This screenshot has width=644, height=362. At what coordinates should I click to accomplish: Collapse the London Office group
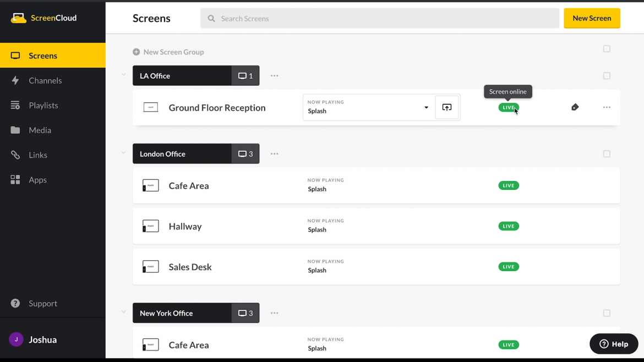coord(123,153)
